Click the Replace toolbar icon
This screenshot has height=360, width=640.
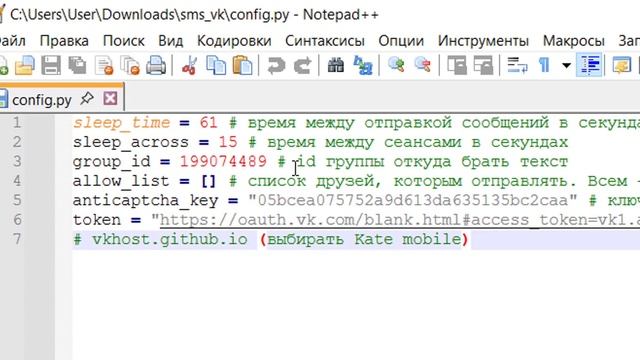pos(362,65)
